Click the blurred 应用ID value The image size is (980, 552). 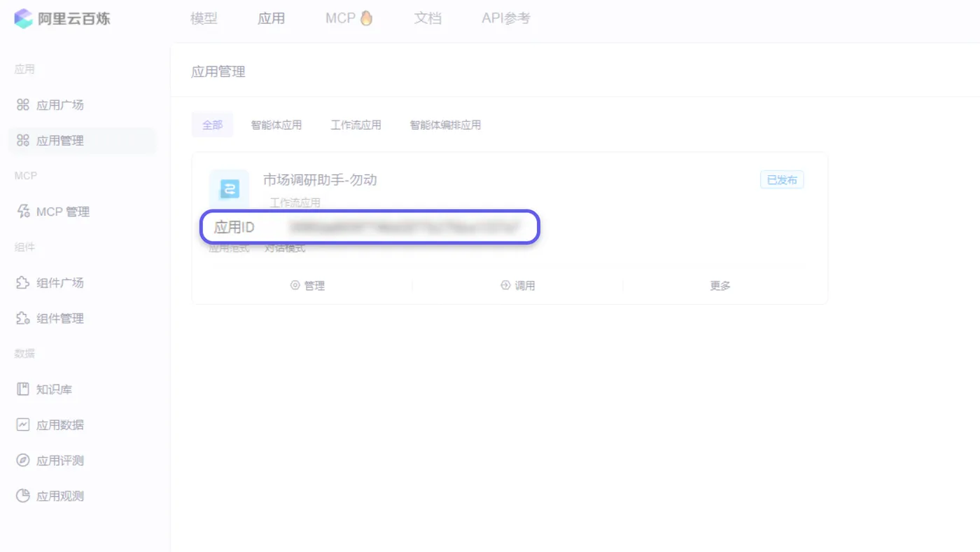coord(405,227)
